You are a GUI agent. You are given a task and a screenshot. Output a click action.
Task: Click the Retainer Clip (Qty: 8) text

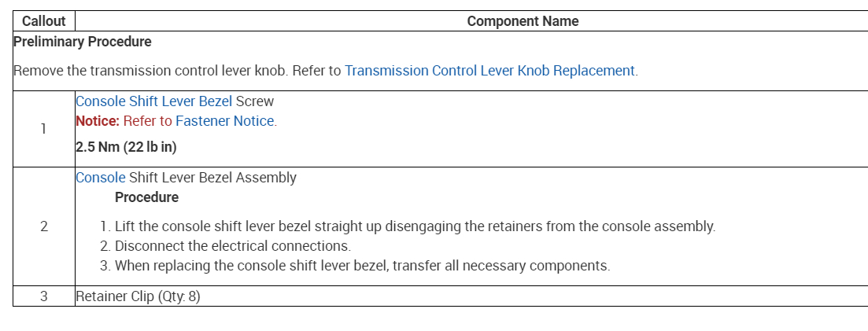[138, 297]
